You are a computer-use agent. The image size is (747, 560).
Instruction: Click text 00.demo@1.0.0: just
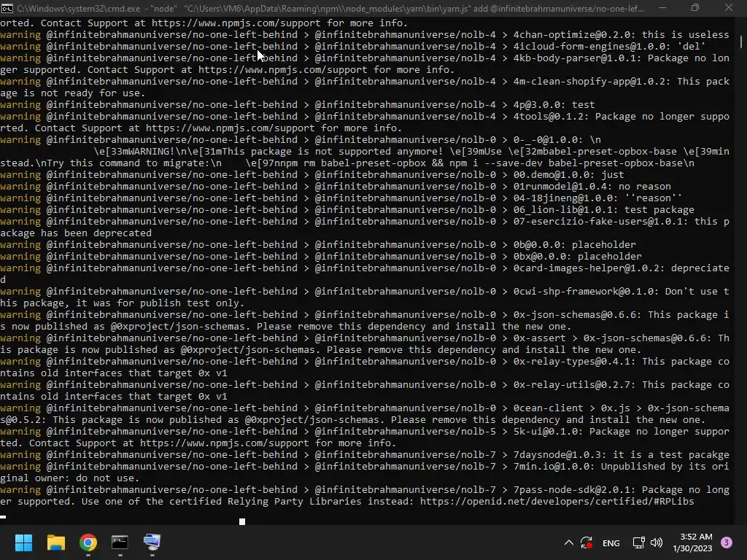click(568, 175)
